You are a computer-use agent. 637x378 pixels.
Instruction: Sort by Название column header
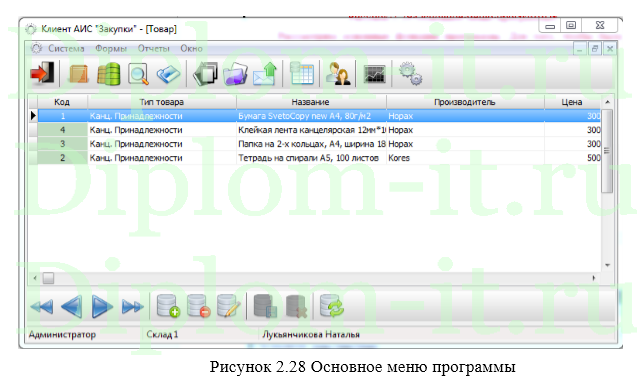click(311, 102)
